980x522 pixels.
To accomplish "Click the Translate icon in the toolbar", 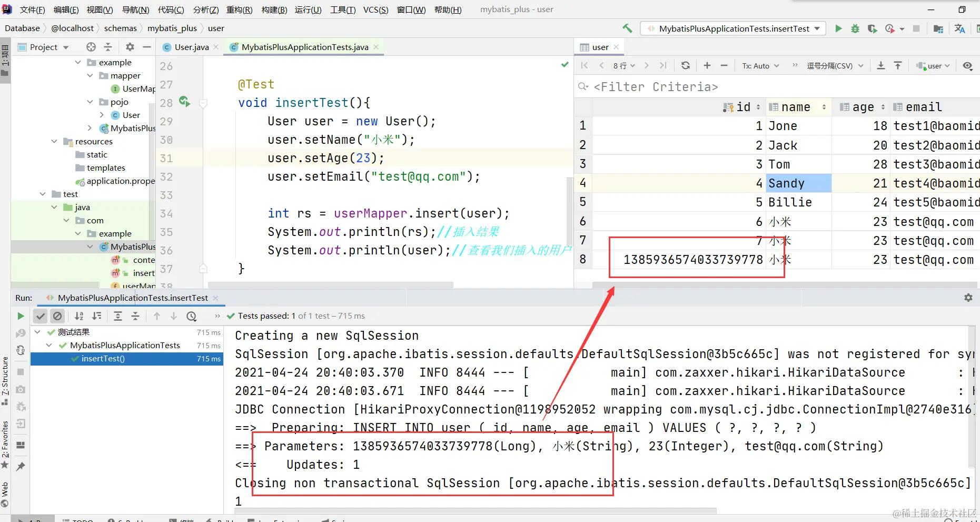I will click(x=960, y=28).
